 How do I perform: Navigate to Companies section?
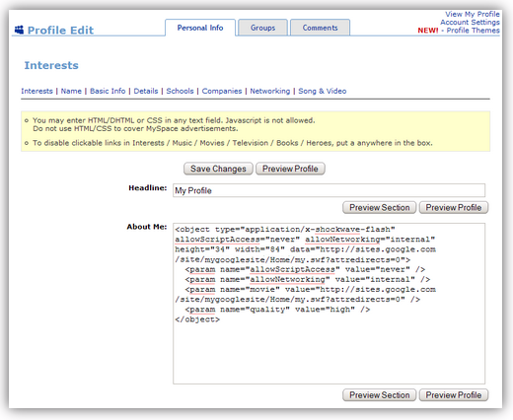pos(222,91)
